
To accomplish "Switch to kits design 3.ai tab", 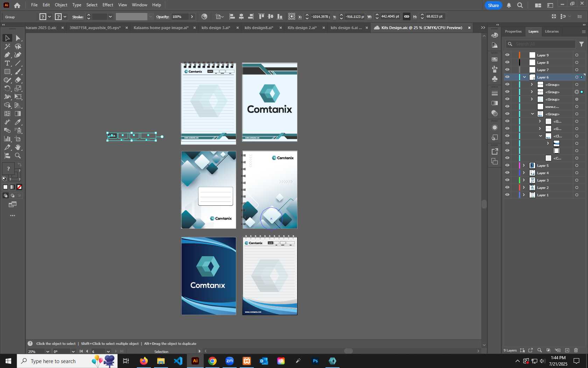I will pos(216,28).
